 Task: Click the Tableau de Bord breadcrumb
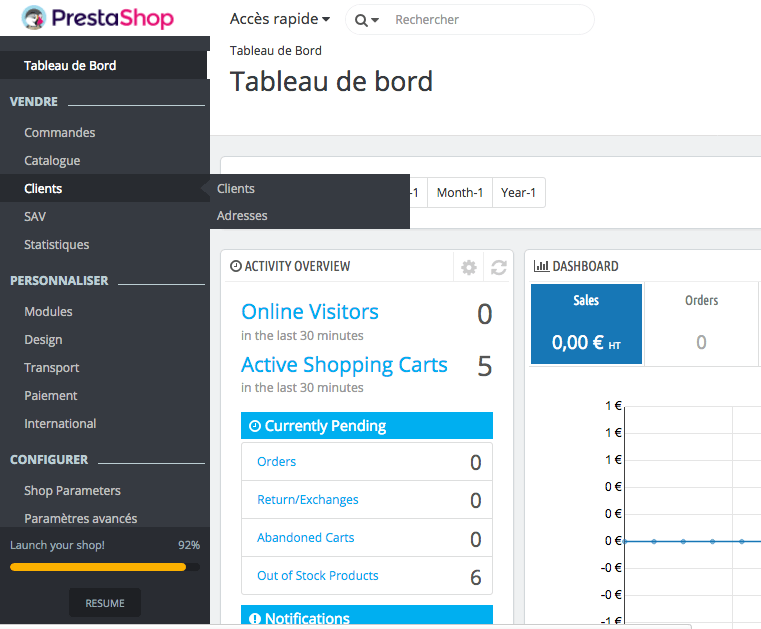point(276,50)
